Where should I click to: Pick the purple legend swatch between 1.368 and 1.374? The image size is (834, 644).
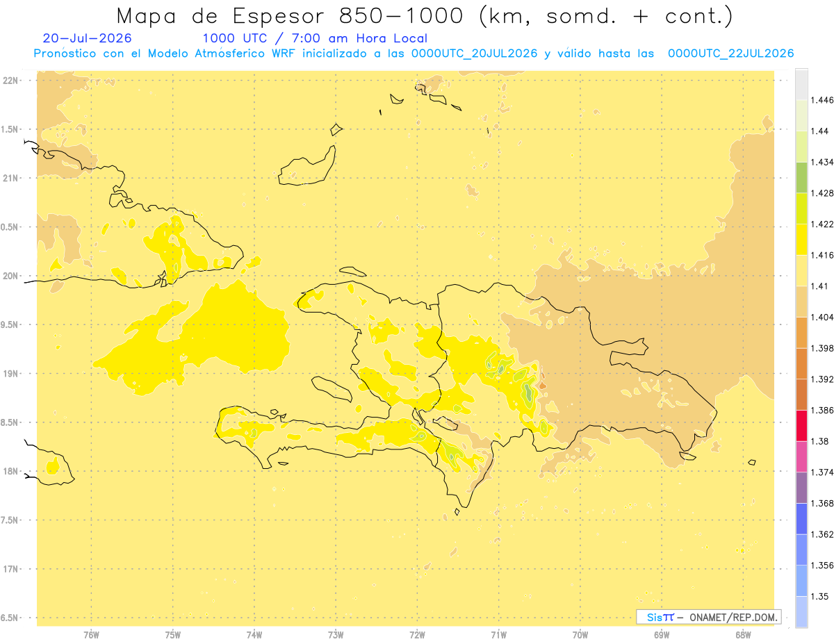point(801,487)
